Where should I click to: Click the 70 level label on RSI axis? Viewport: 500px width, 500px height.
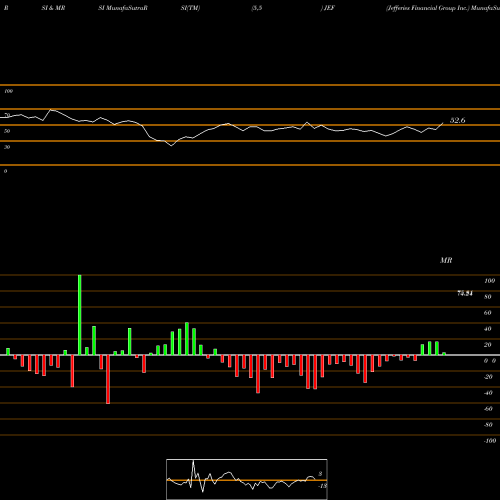point(7,115)
